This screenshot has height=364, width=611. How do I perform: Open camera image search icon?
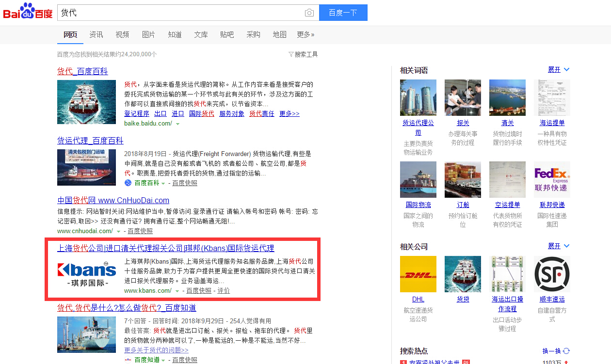(309, 13)
